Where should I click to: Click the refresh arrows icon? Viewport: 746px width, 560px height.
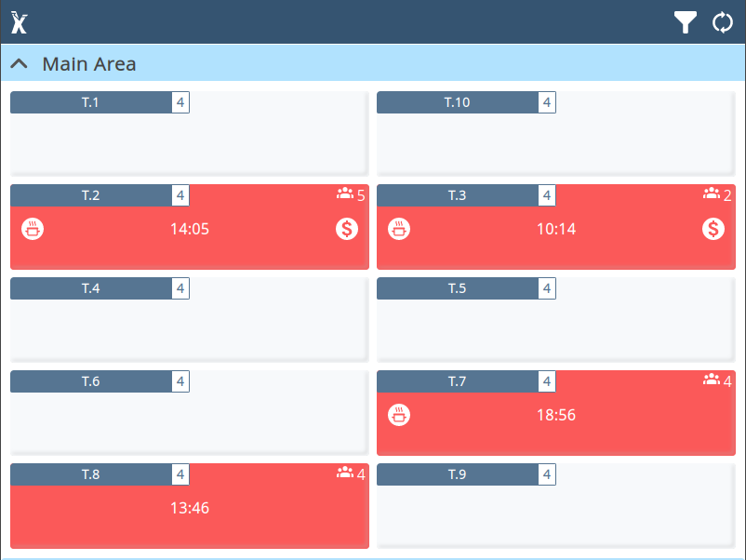(x=722, y=22)
